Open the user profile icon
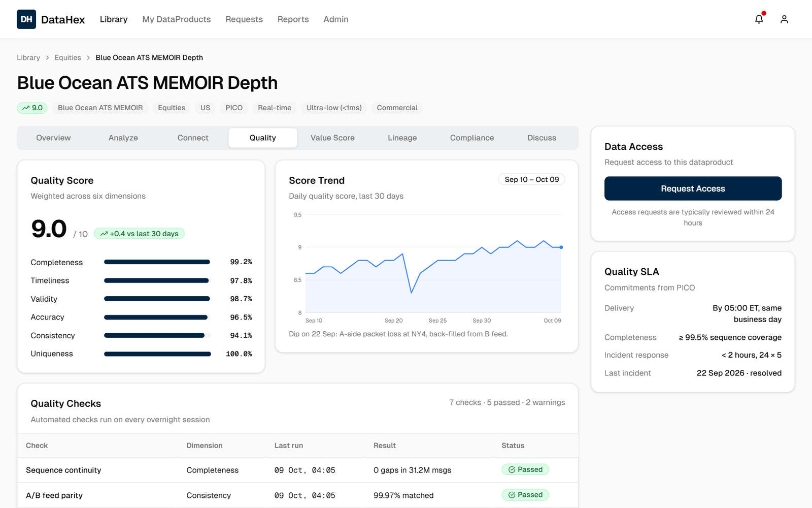This screenshot has height=508, width=812. click(x=784, y=19)
